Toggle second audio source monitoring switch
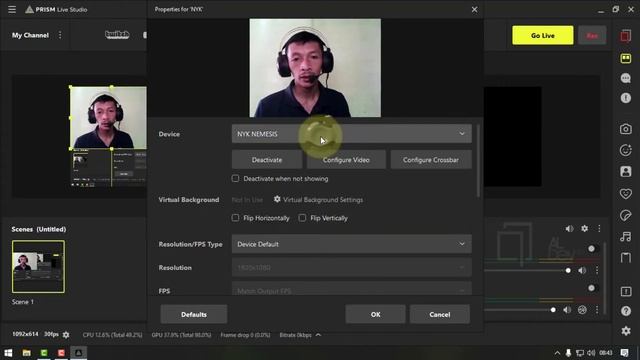The image size is (640, 360). [x=591, y=288]
